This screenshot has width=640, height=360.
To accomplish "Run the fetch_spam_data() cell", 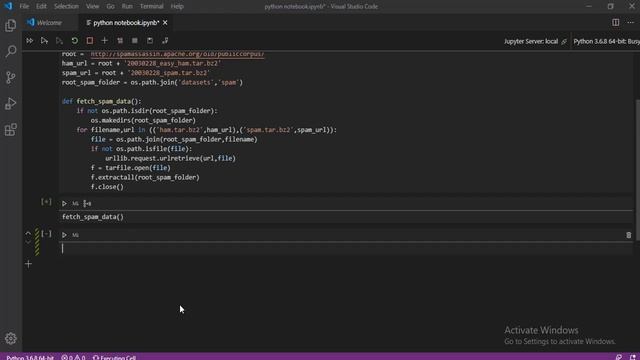I will click(64, 203).
